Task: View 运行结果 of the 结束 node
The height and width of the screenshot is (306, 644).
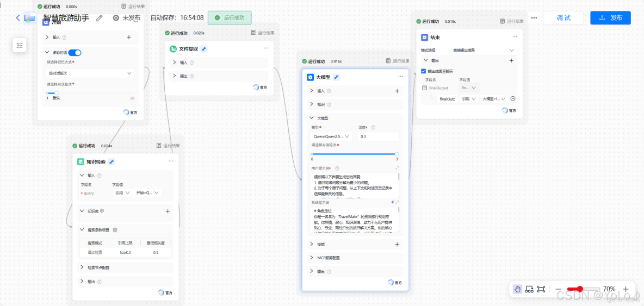Action: coord(512,21)
